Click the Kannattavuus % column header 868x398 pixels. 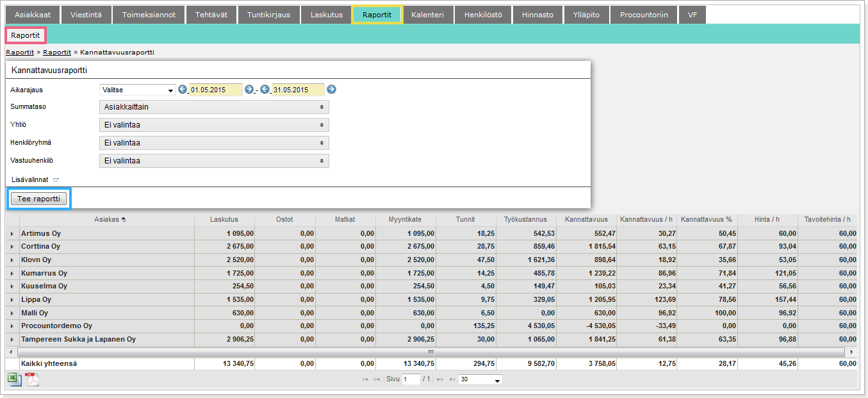[707, 219]
